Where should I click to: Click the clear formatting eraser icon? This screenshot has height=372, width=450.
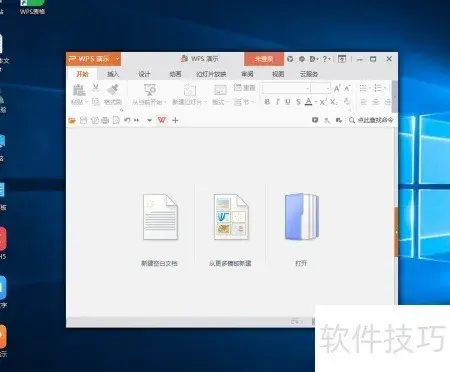pyautogui.click(x=347, y=102)
